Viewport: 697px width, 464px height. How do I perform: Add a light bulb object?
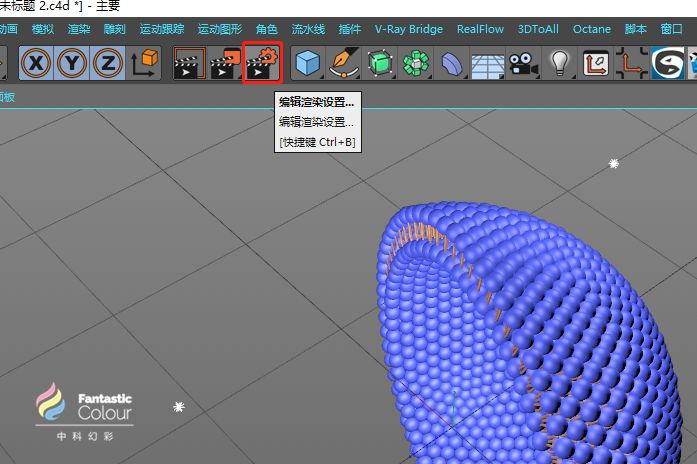pyautogui.click(x=558, y=63)
